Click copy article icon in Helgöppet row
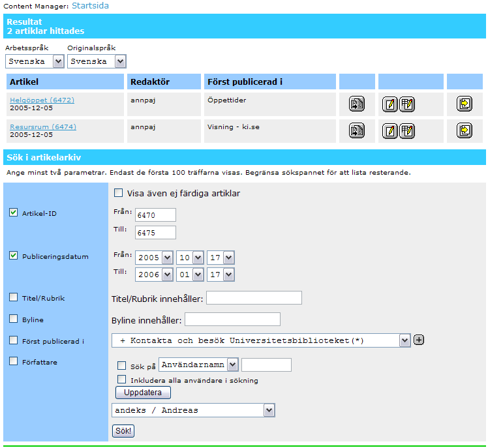 click(x=357, y=104)
